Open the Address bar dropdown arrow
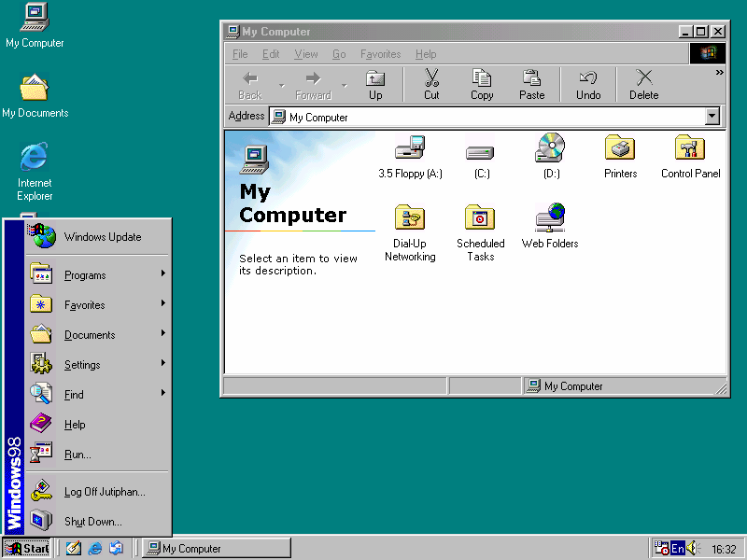This screenshot has height=560, width=747. coord(712,116)
